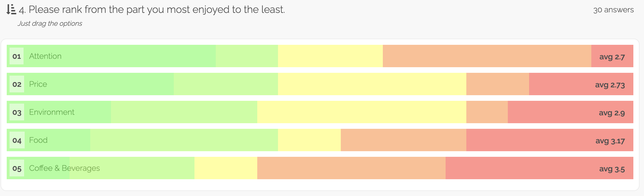
Task: Click the 01 rank badge for Attention
Action: click(x=17, y=56)
